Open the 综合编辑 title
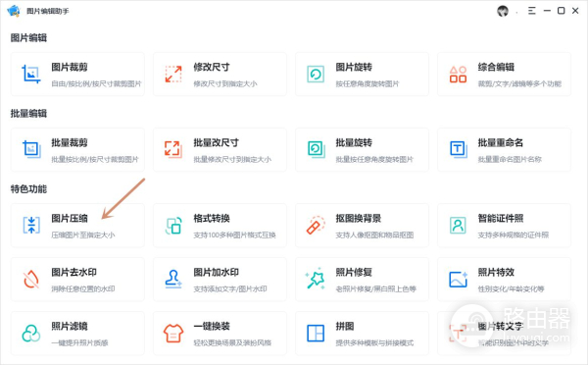Image resolution: width=588 pixels, height=365 pixels. pos(496,68)
